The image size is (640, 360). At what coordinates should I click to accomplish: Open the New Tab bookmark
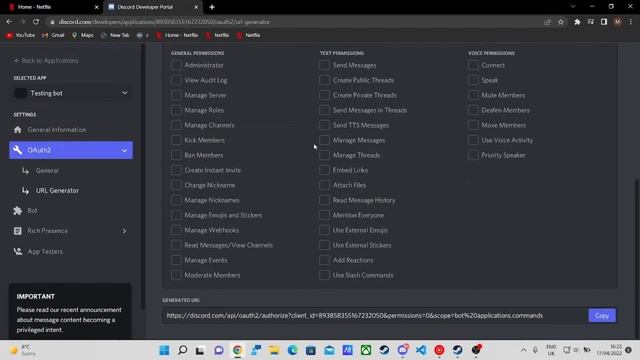pyautogui.click(x=115, y=35)
